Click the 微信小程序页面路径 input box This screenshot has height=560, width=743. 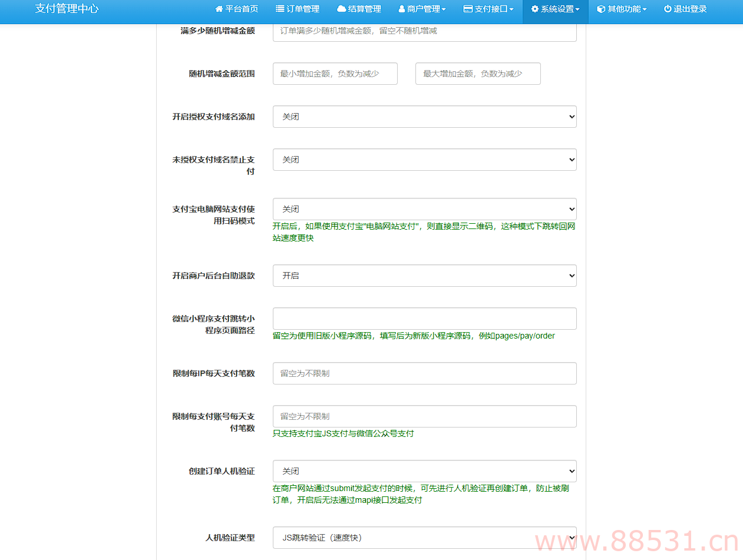pyautogui.click(x=424, y=319)
